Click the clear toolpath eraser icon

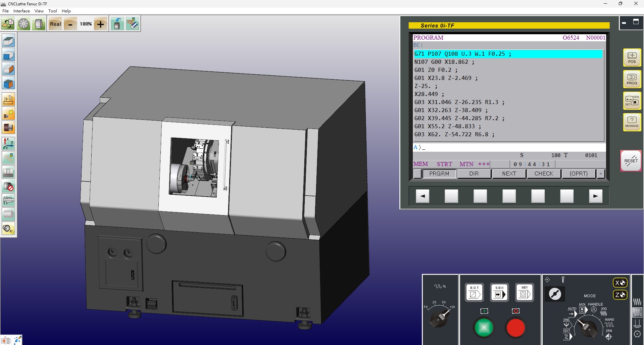point(133,24)
